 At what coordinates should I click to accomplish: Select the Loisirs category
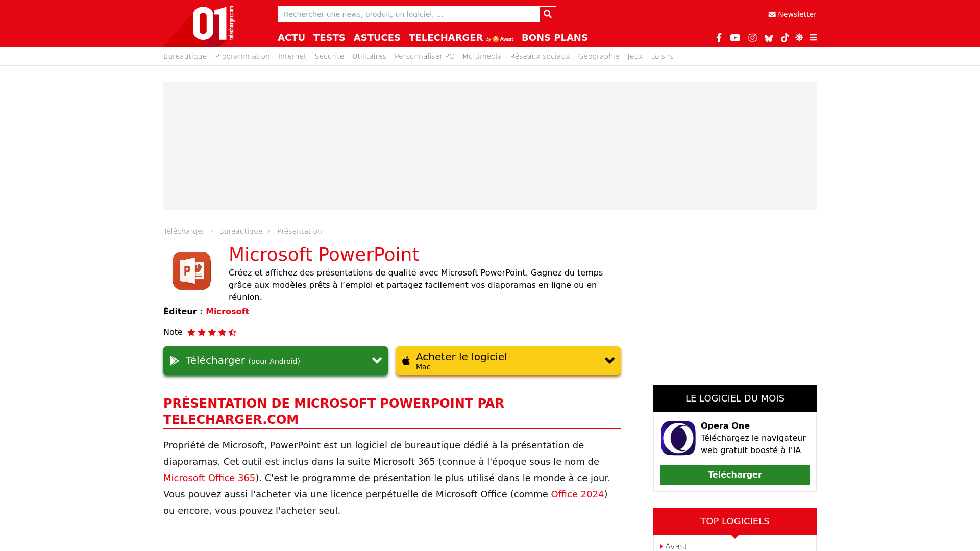[662, 56]
